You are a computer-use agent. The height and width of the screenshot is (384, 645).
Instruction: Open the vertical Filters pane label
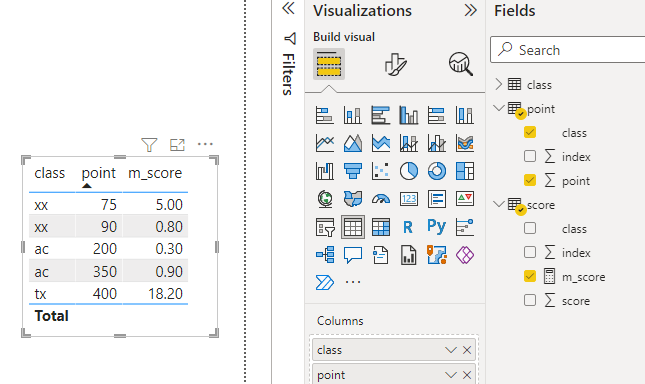pos(288,74)
